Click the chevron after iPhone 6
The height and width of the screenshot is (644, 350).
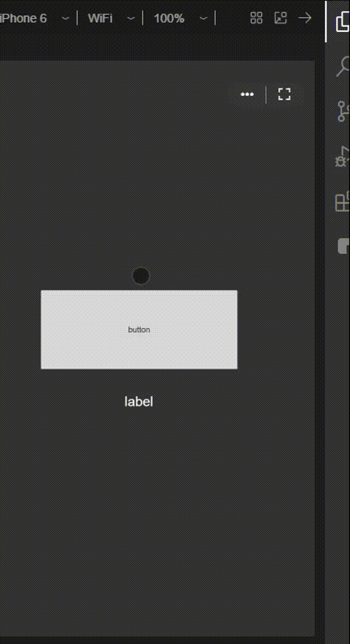click(65, 19)
